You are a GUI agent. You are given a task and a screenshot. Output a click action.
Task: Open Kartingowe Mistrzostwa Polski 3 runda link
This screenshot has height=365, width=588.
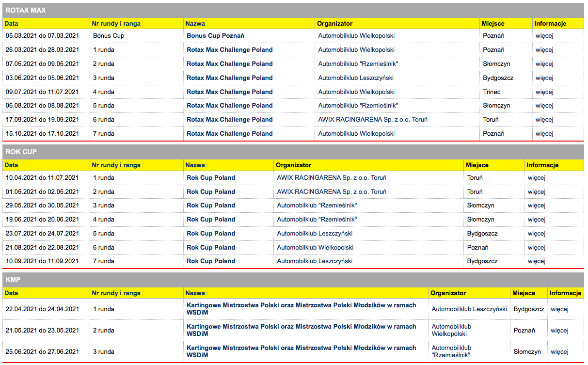(x=302, y=351)
